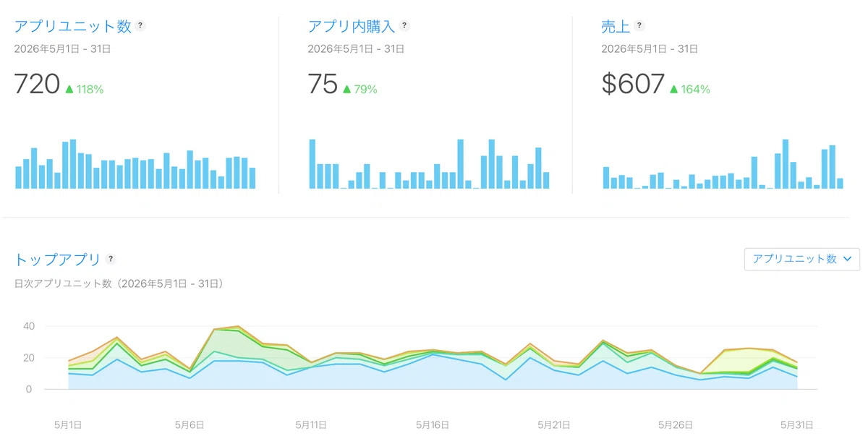Click help icon beside トップアプリ

(111, 259)
